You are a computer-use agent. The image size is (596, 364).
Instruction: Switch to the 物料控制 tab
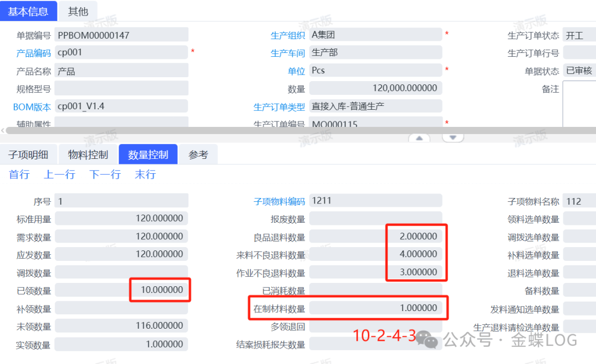tap(88, 155)
